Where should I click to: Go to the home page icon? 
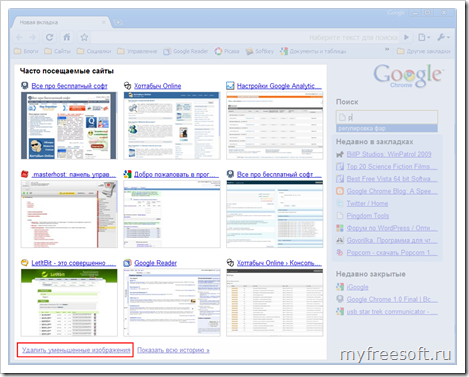[x=67, y=37]
